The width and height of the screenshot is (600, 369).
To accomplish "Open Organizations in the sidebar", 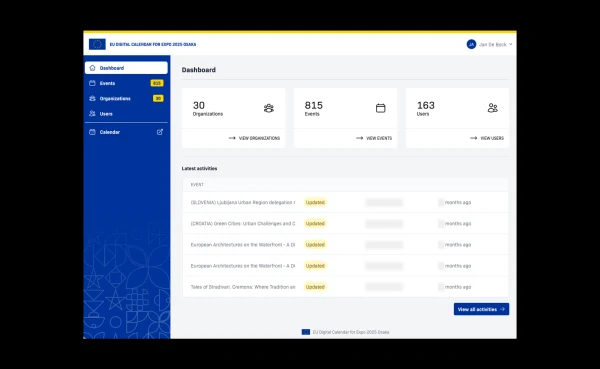I will click(x=126, y=98).
